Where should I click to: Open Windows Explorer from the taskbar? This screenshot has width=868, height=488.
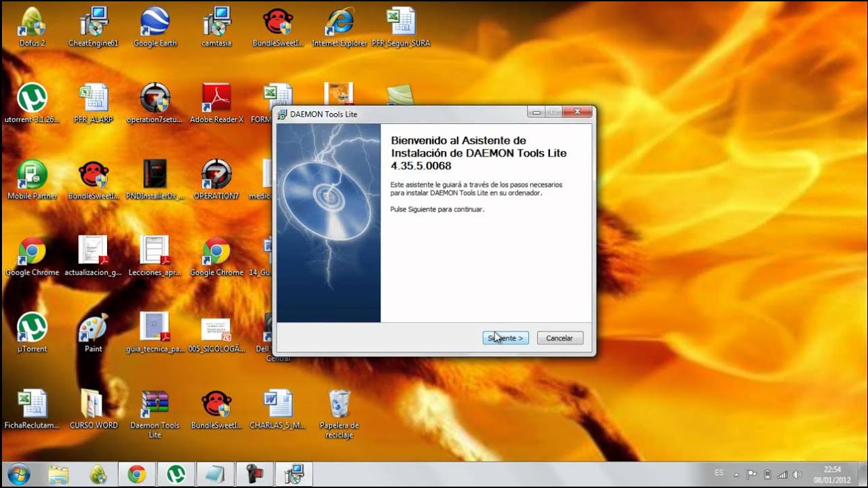[59, 474]
